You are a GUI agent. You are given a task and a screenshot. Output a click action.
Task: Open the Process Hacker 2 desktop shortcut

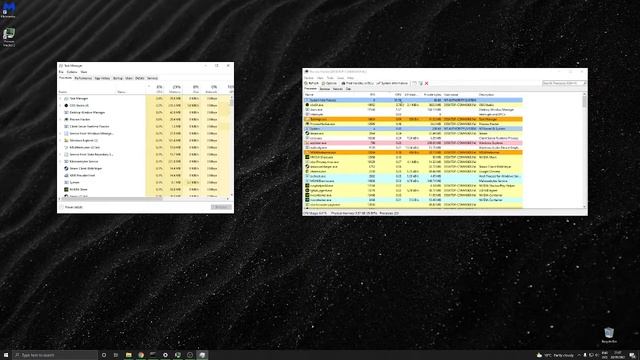click(x=9, y=36)
